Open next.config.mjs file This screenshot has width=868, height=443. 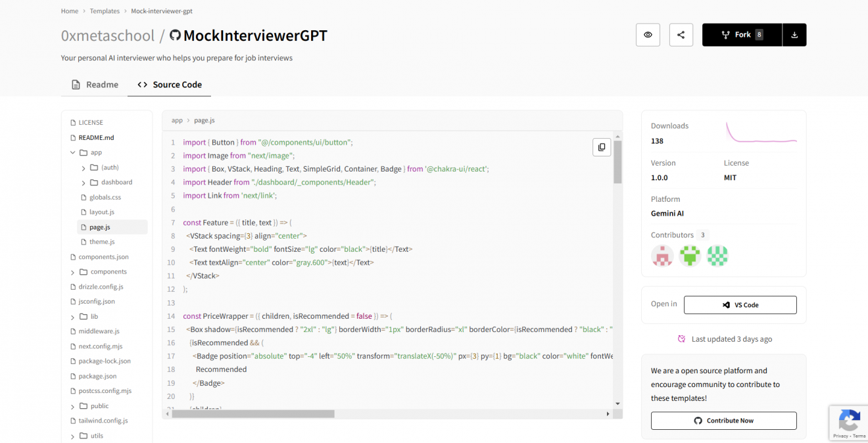[101, 346]
